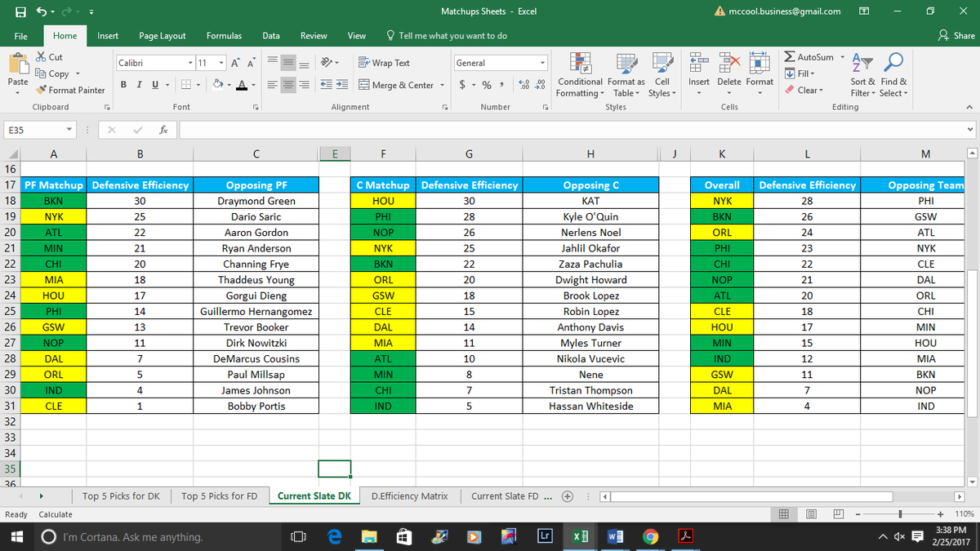Open Chrome from the Windows taskbar
980x551 pixels.
[x=650, y=536]
